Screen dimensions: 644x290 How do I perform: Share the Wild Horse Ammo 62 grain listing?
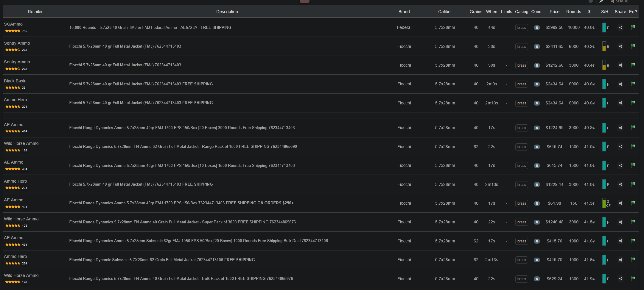click(x=620, y=147)
